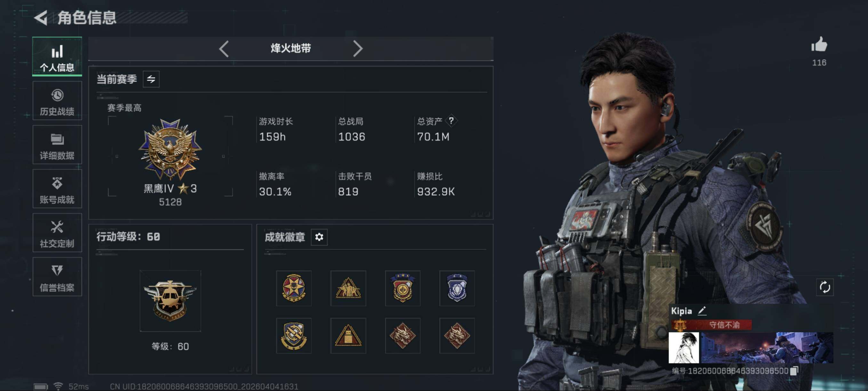Switch to the 详细数据 tab
The height and width of the screenshot is (391, 868).
(57, 145)
